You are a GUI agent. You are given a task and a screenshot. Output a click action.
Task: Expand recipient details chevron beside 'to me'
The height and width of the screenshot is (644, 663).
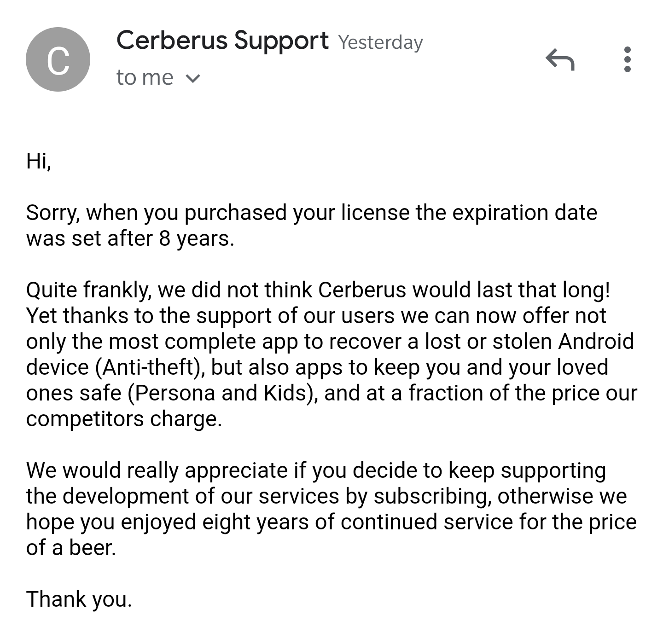click(x=193, y=79)
